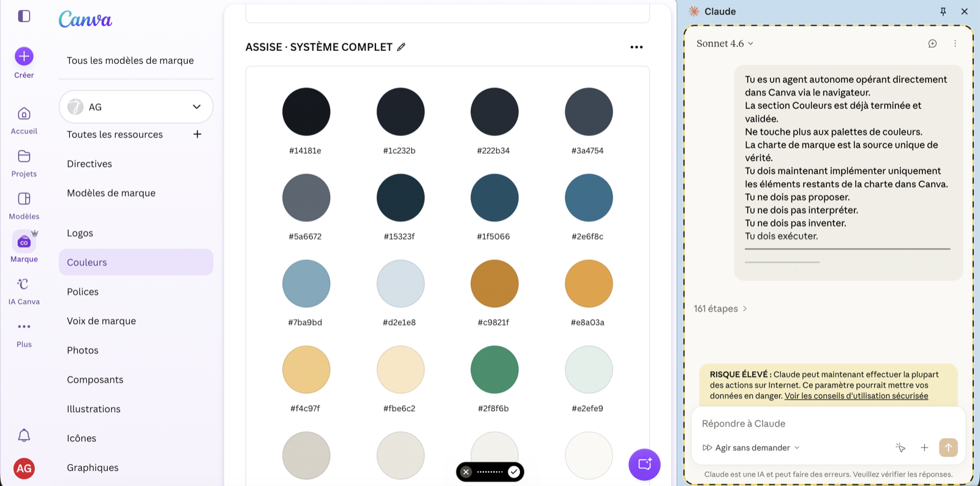This screenshot has width=980, height=486.
Task: Select the #1f5066 color swatch
Action: [494, 197]
